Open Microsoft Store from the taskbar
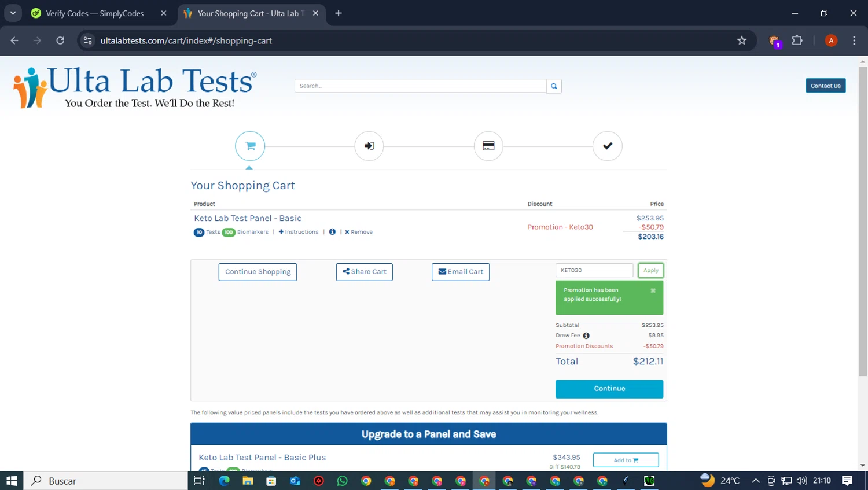This screenshot has width=868, height=490. coord(271,481)
